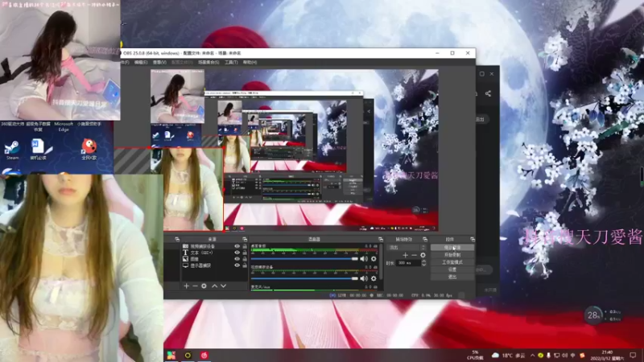Adjust desktop audio volume slider
644x362 pixels.
pyautogui.click(x=304, y=258)
